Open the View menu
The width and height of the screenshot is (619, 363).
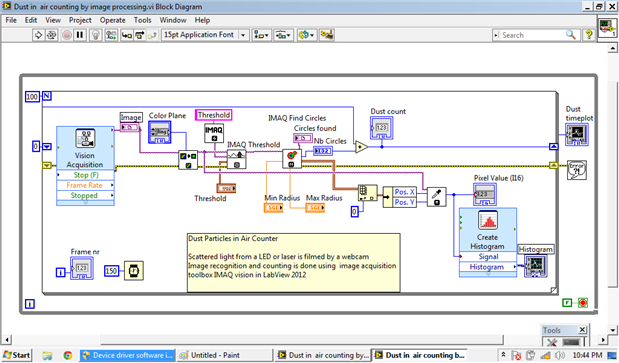tap(53, 20)
